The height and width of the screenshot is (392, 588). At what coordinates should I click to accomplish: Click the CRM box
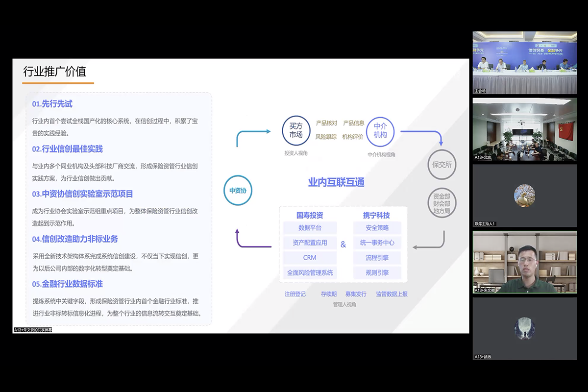[x=310, y=258]
